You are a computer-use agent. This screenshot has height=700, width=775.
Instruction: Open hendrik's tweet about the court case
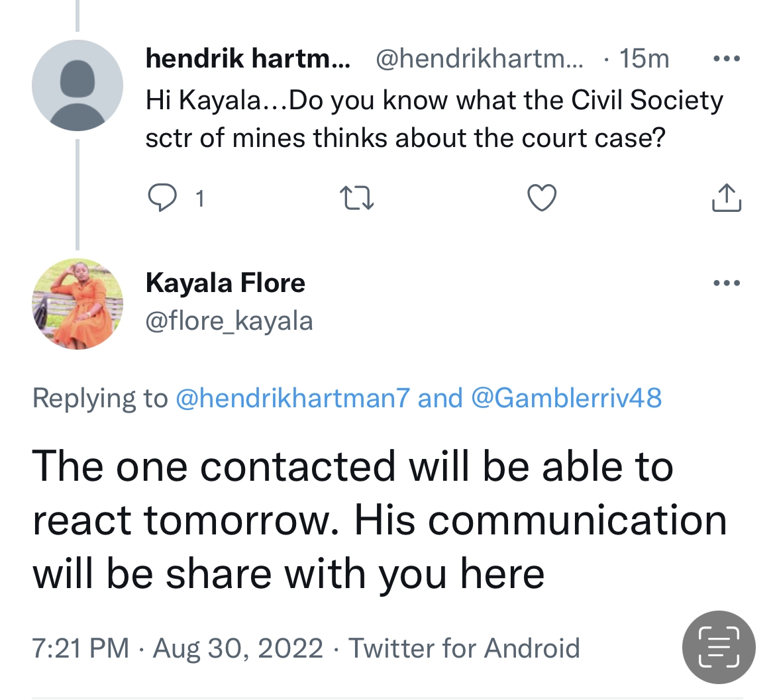(x=434, y=119)
